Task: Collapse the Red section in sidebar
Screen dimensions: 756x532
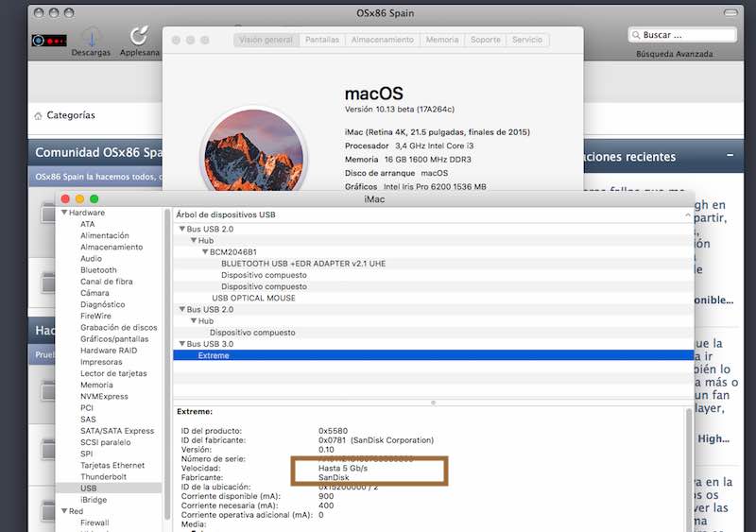Action: pyautogui.click(x=64, y=511)
